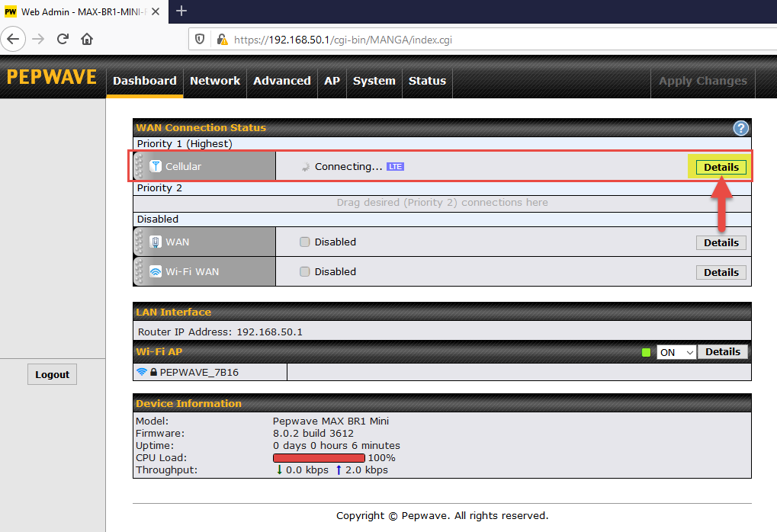Screen dimensions: 777x532
Task: Open Details for WAN connection
Action: pos(721,242)
